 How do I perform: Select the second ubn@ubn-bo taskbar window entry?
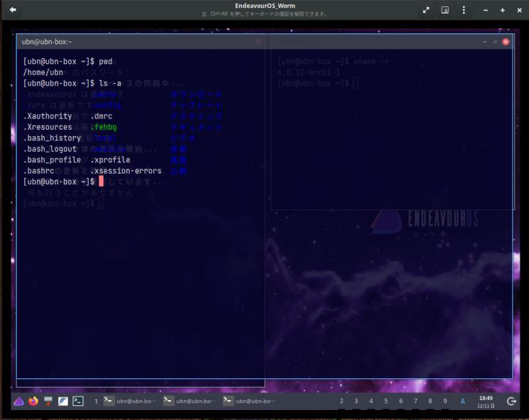(190, 401)
